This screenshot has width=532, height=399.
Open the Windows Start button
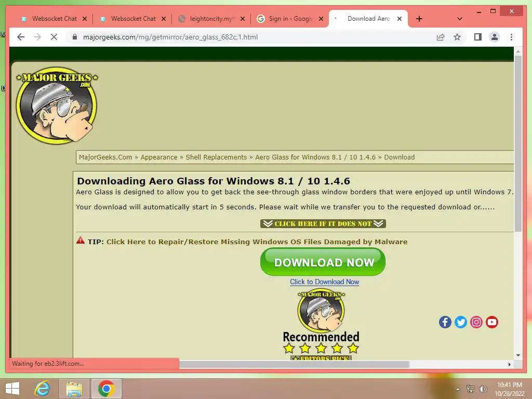(12, 389)
